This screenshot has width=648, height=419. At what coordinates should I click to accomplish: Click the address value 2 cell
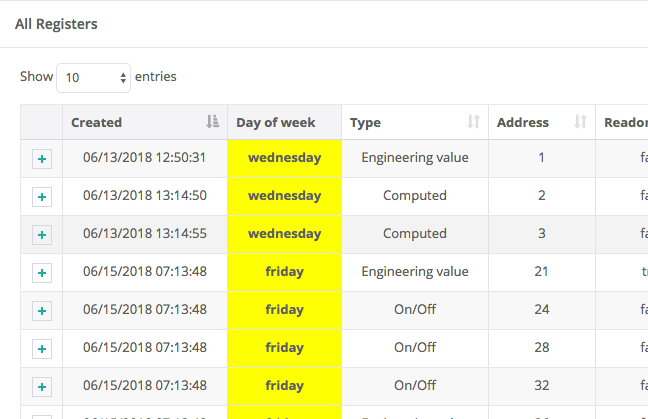point(541,196)
